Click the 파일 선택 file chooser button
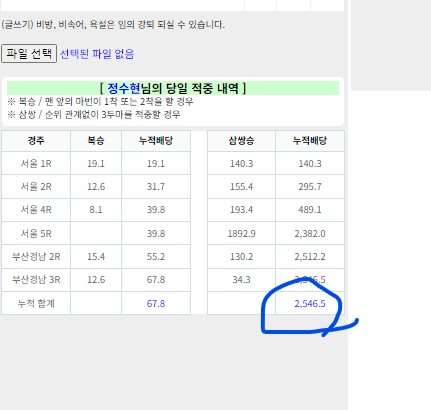This screenshot has height=410, width=431. click(x=29, y=53)
